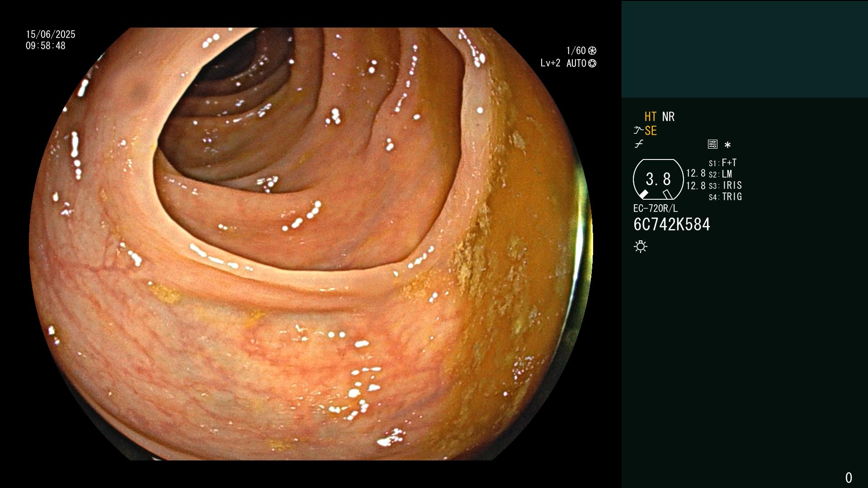Click the S2: LM switch assignment
This screenshot has width=868, height=488.
click(x=721, y=174)
